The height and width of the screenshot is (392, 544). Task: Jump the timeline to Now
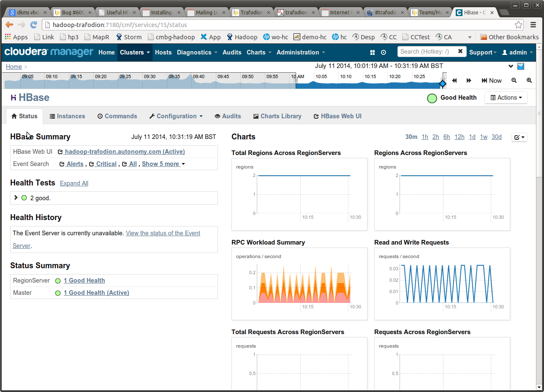point(492,80)
